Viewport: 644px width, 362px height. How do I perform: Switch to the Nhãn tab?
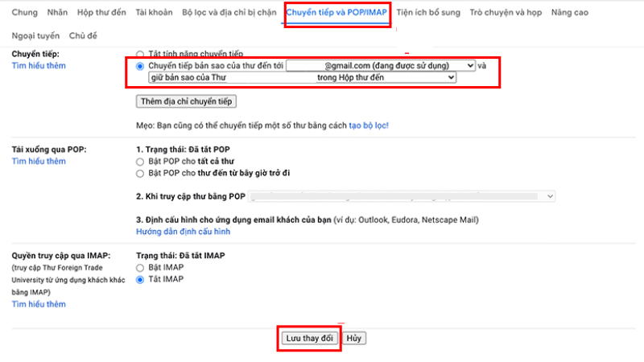57,12
